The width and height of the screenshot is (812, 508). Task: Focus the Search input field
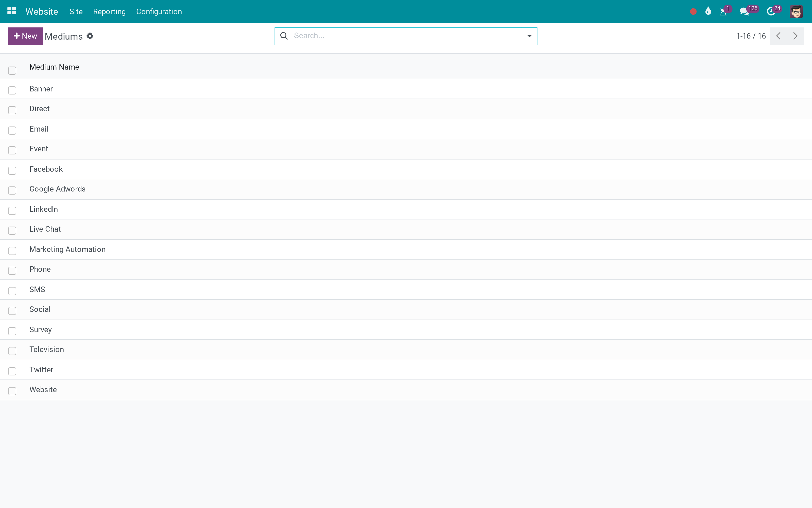coord(406,36)
